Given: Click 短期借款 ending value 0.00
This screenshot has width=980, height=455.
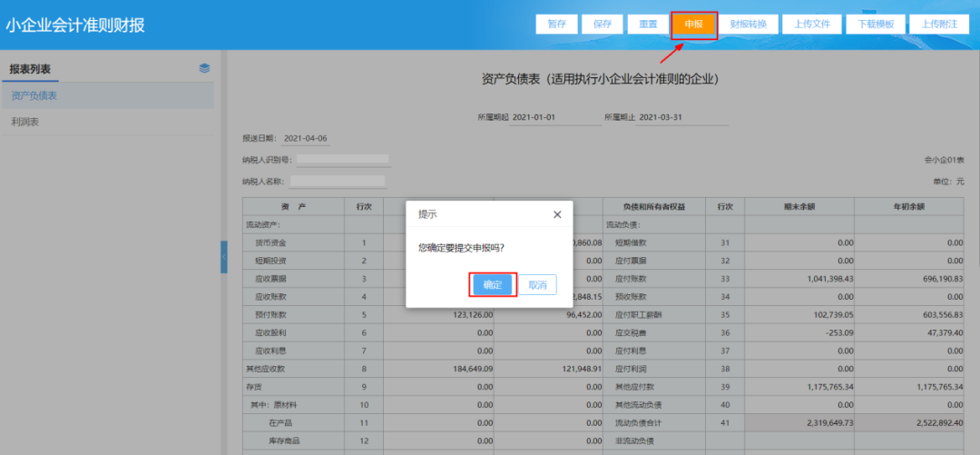Looking at the screenshot, I should click(799, 242).
